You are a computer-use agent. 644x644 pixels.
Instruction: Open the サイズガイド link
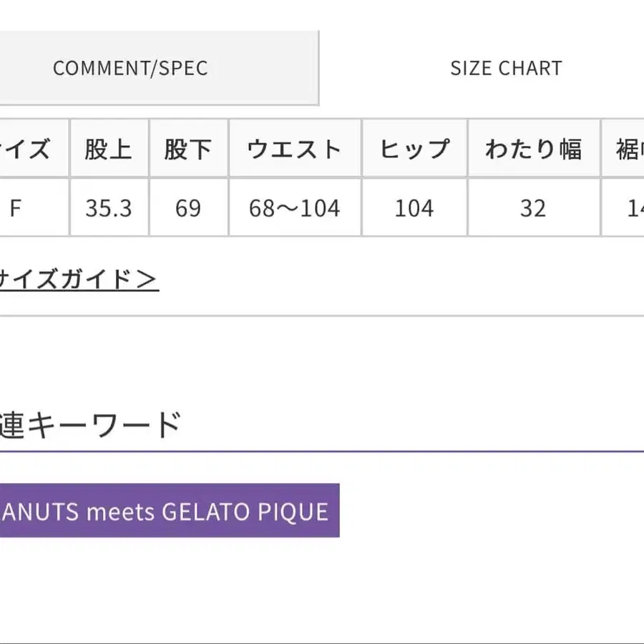tap(77, 278)
